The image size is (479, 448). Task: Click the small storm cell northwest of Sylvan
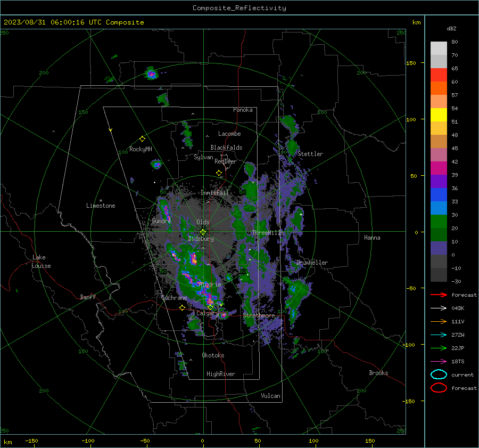click(x=156, y=164)
